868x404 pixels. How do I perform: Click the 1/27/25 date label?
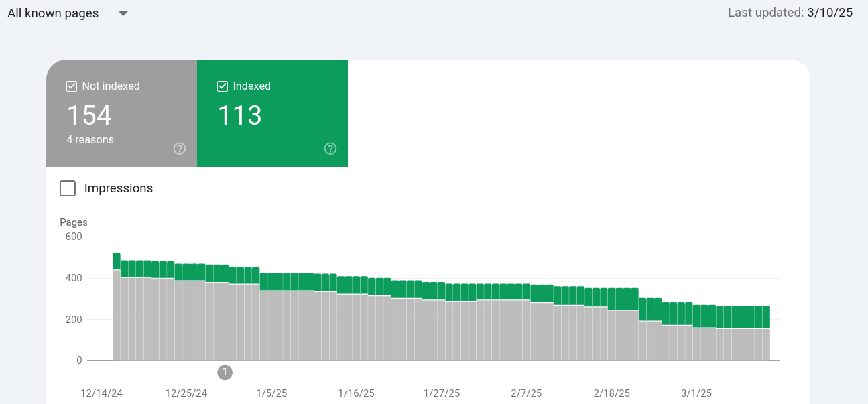[442, 393]
